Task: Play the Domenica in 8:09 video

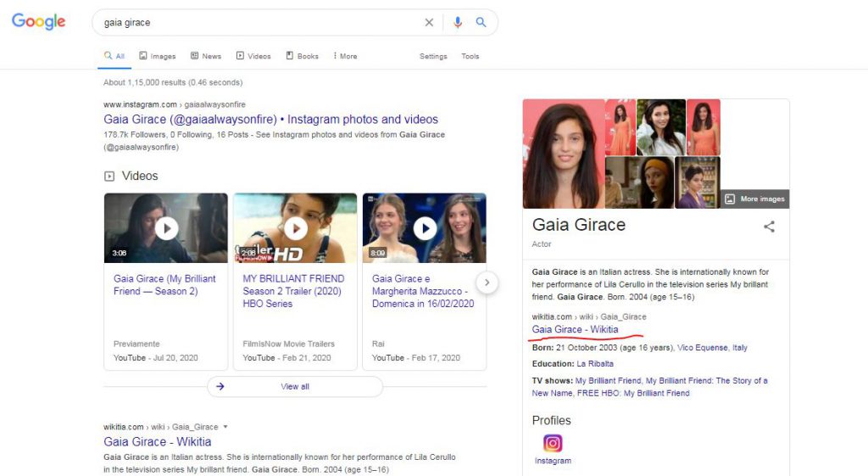Action: [x=425, y=227]
